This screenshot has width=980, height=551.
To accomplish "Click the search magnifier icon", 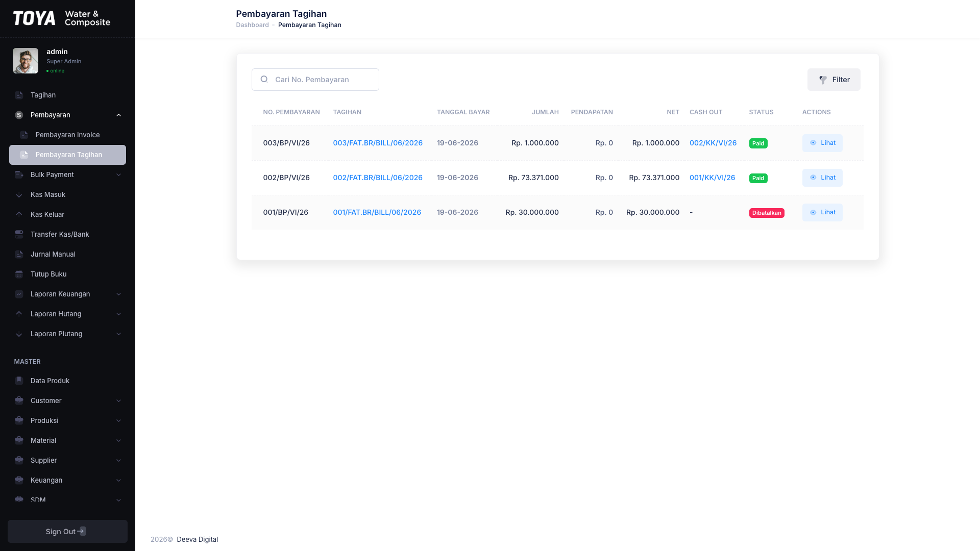I will tap(264, 80).
